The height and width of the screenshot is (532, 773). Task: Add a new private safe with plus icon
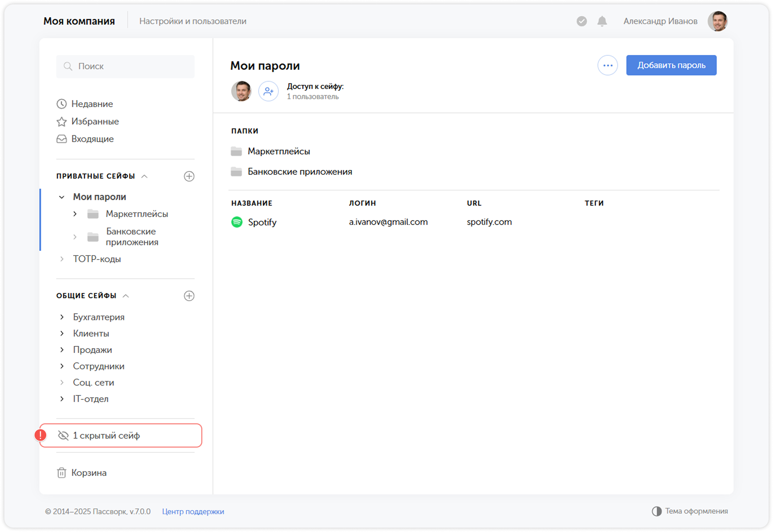pos(189,176)
